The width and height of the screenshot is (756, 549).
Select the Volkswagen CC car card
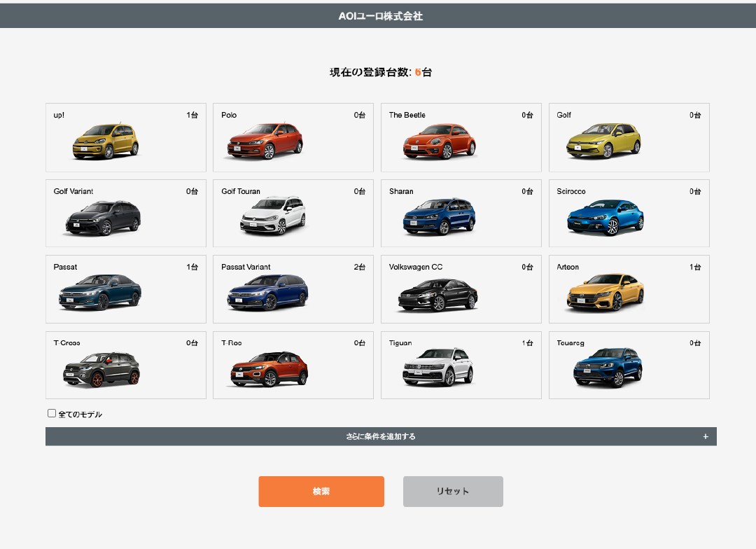tap(461, 289)
